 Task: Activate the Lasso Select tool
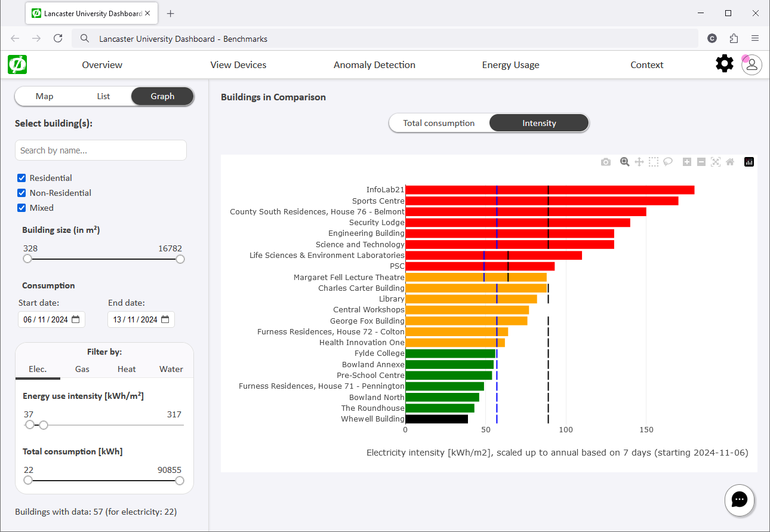[x=668, y=162]
